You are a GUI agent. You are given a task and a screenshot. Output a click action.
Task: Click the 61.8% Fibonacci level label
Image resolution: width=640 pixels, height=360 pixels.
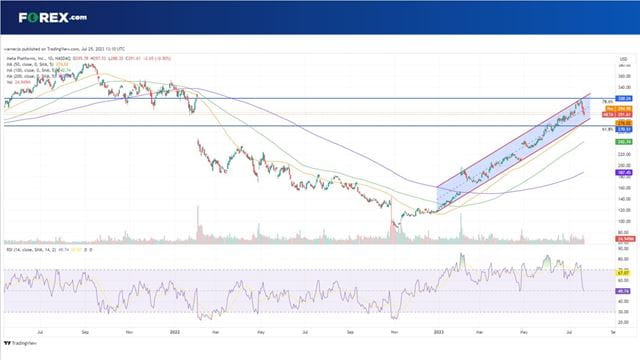[x=608, y=129]
